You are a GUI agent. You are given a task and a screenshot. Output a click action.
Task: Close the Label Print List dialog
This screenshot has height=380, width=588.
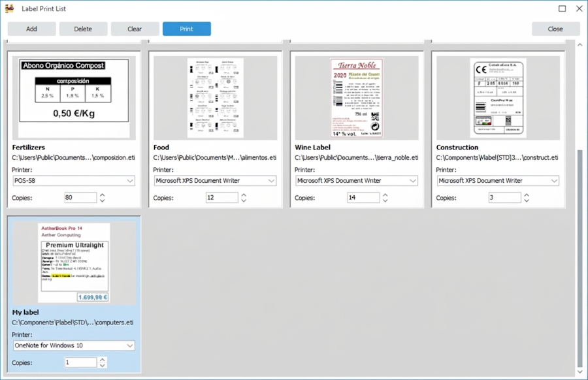point(555,29)
